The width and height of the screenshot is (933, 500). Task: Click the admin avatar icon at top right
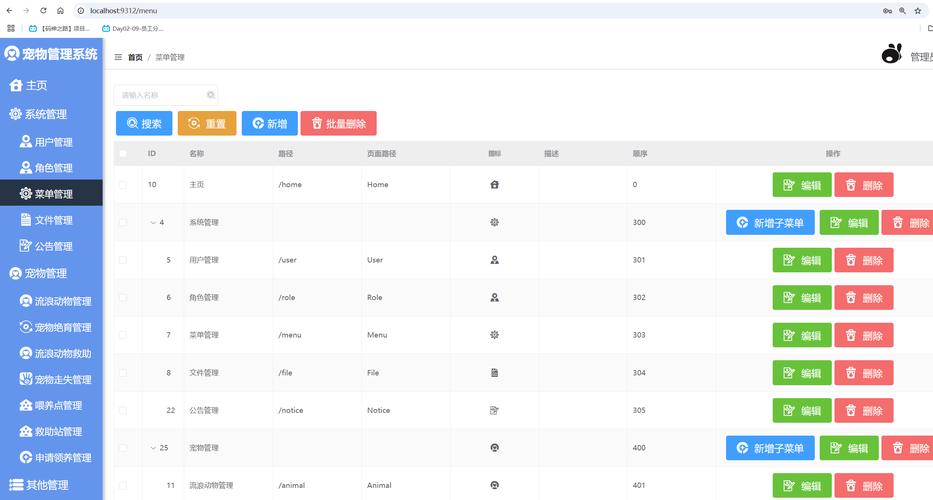pos(891,54)
